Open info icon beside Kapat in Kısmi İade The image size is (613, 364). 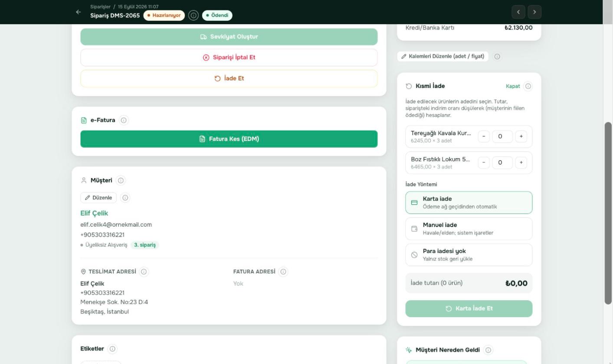point(528,86)
